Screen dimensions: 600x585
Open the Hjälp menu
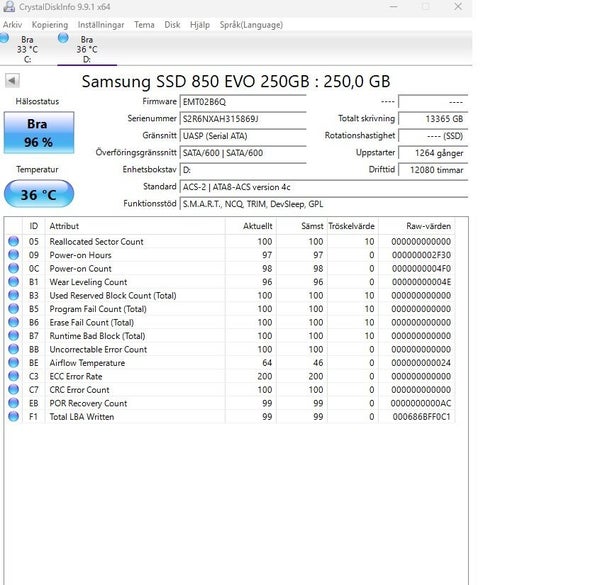(200, 25)
